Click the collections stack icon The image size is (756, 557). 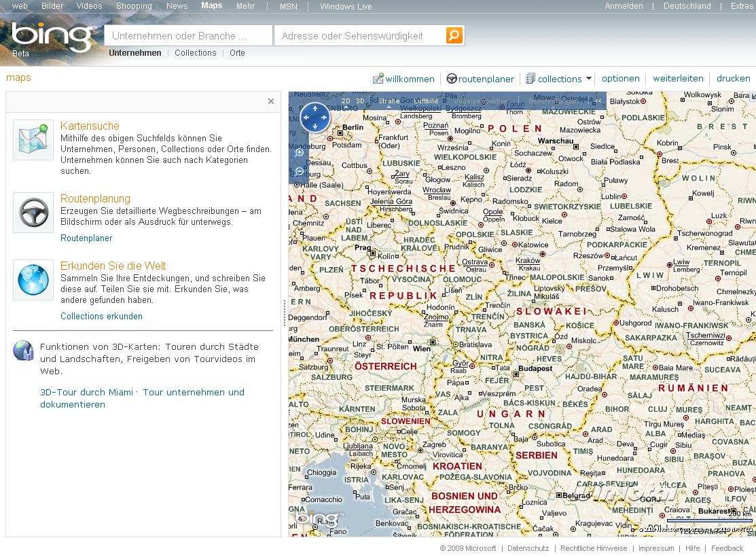click(530, 79)
